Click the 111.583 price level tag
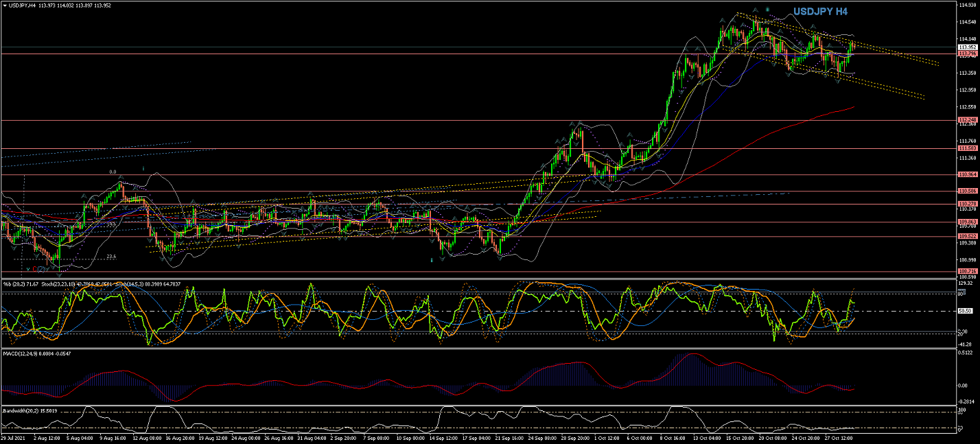Screen dimensions: 980x444 (x=968, y=148)
